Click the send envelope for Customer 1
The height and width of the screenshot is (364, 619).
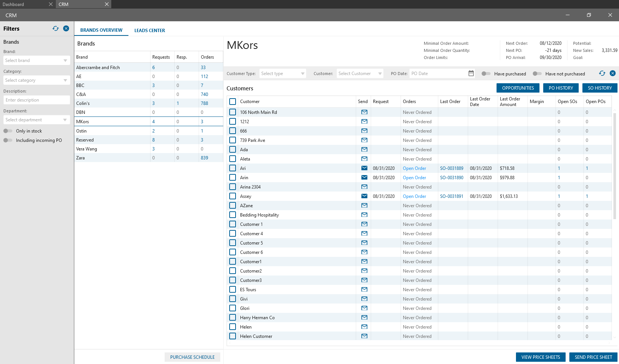pos(364,224)
